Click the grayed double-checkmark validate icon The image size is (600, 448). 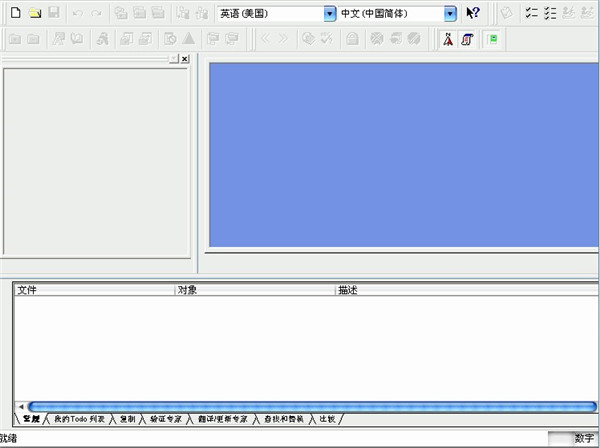pos(327,39)
